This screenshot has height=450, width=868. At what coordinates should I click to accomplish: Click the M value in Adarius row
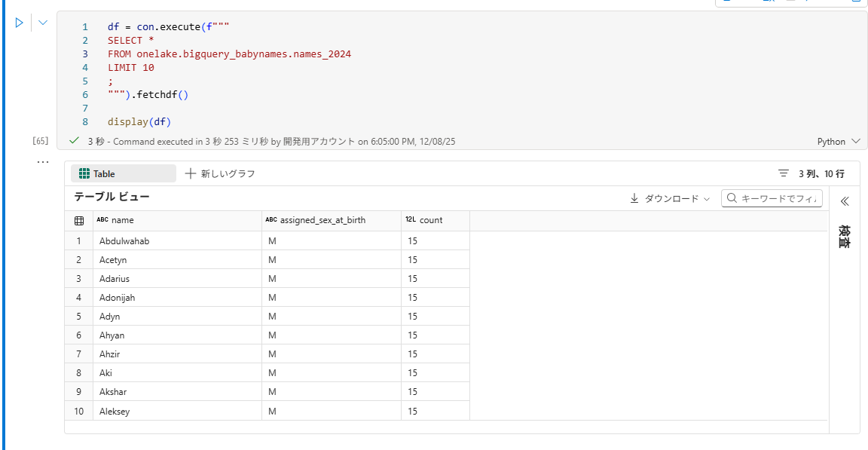(x=331, y=278)
